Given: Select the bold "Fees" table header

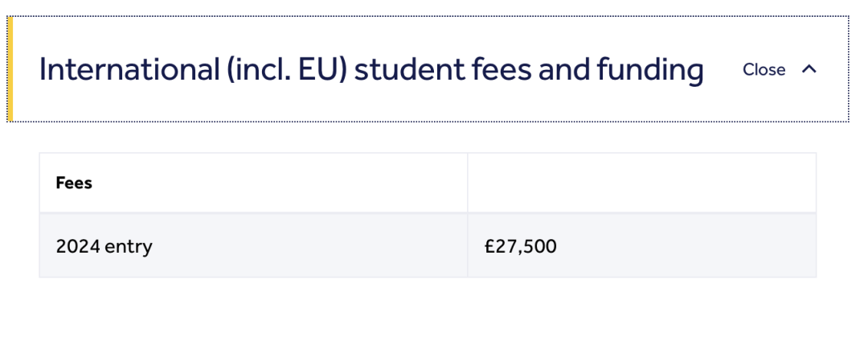Looking at the screenshot, I should click(x=74, y=183).
